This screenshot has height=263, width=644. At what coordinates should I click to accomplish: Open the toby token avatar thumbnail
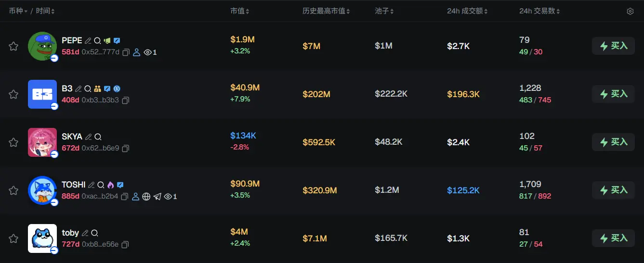(x=42, y=238)
